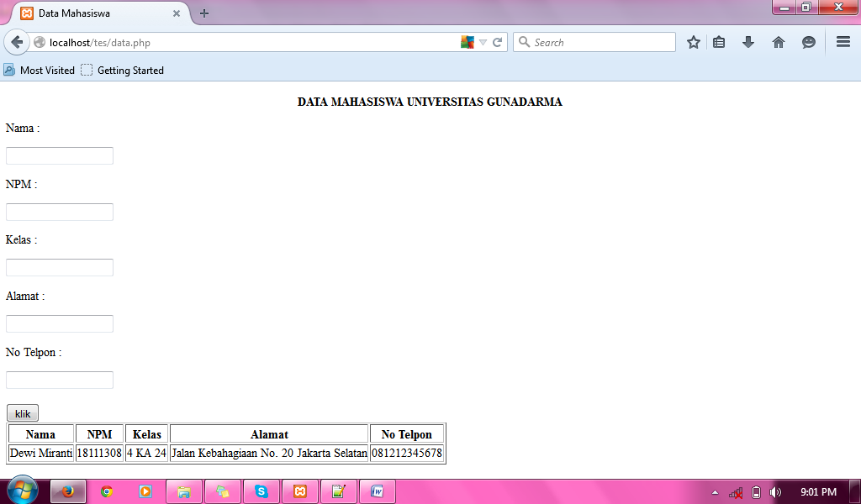Click the Kelas table header
This screenshot has height=504, width=861.
click(x=146, y=433)
